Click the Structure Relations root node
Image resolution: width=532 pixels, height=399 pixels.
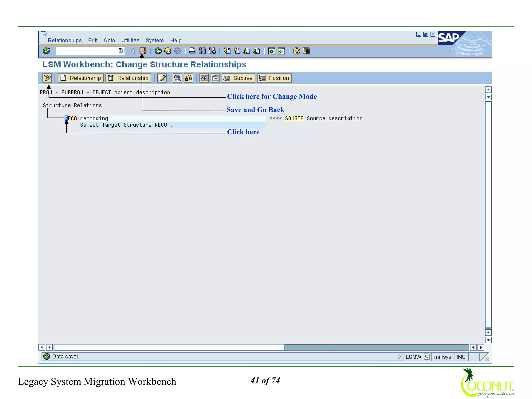coord(72,105)
